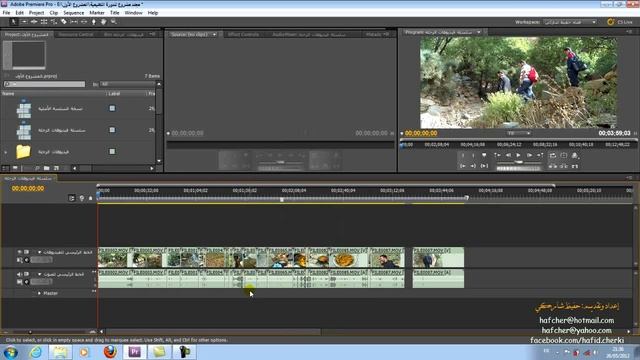Step back one frame in Program monitor
The height and width of the screenshot is (360, 640).
(x=508, y=156)
